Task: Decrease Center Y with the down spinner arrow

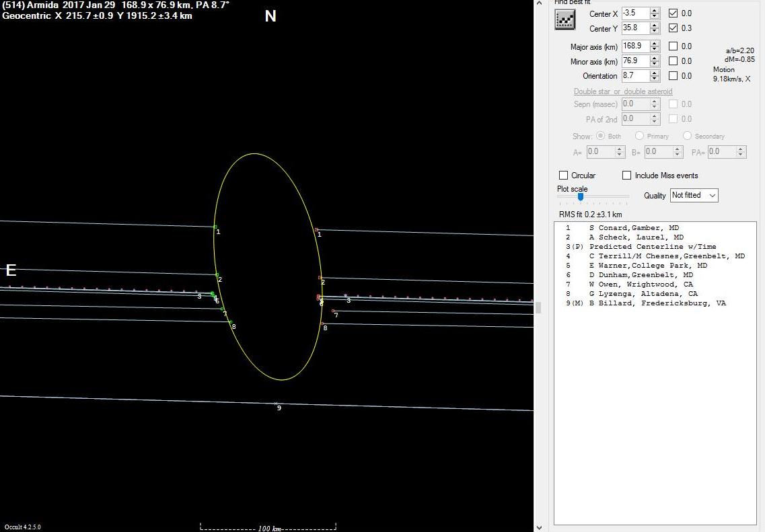Action: 655,31
